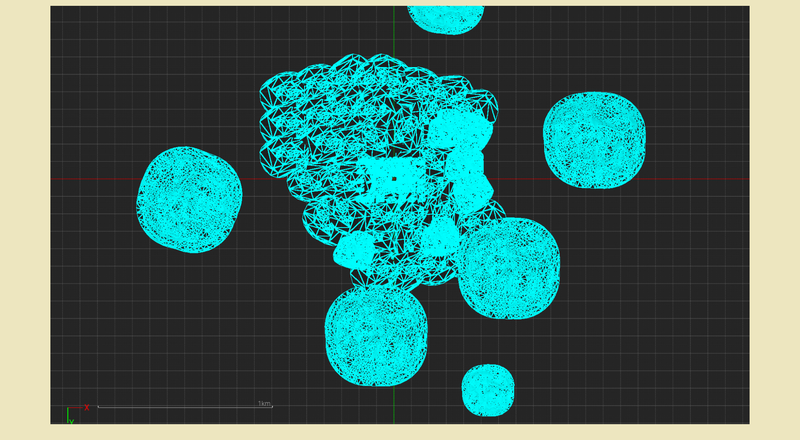Pick the small dense mesh below-left of origin

click(353, 250)
